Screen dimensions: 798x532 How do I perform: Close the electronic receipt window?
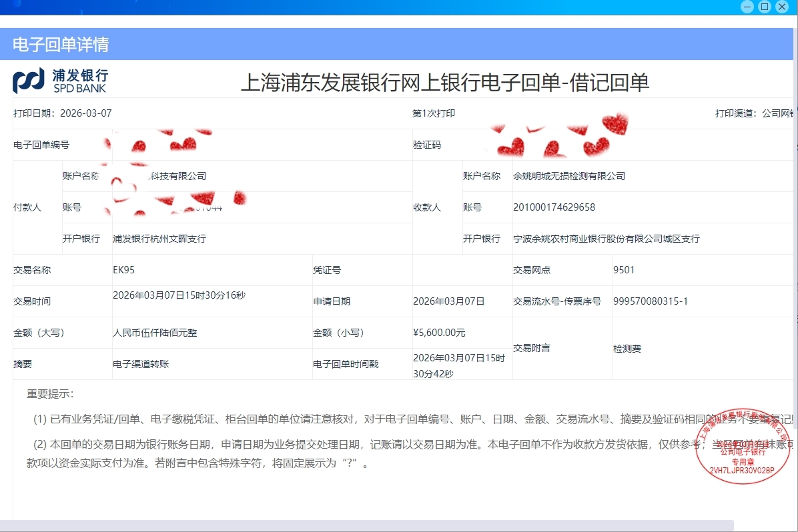[782, 7]
